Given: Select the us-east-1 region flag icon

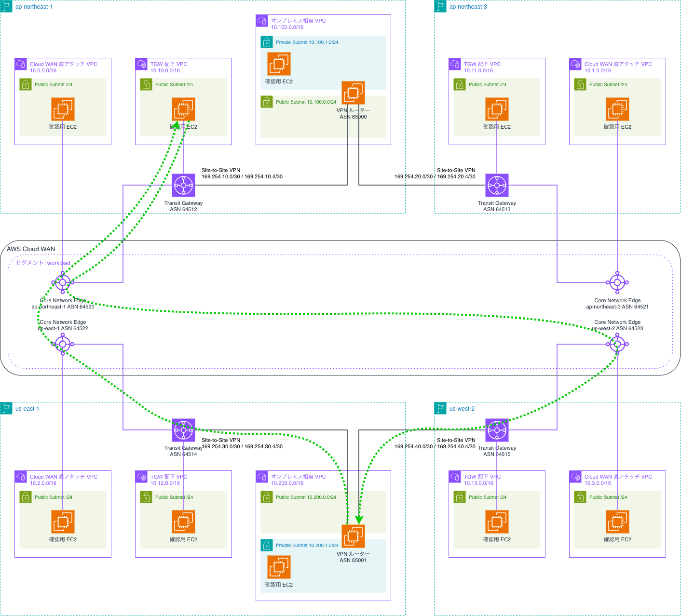Looking at the screenshot, I should pos(6,408).
